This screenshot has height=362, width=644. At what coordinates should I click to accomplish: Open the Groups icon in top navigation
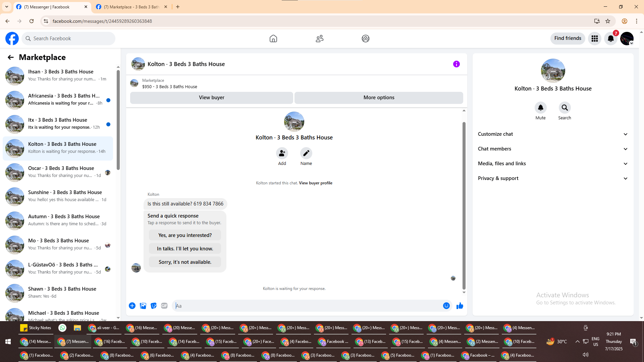pyautogui.click(x=366, y=39)
